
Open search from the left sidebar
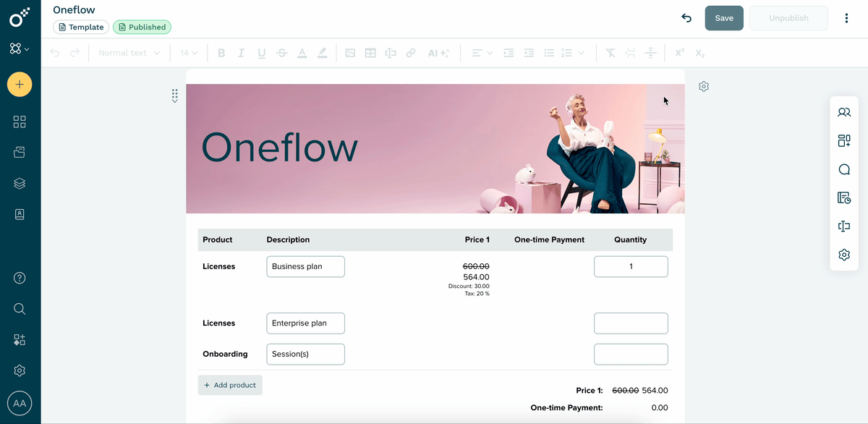pyautogui.click(x=20, y=309)
